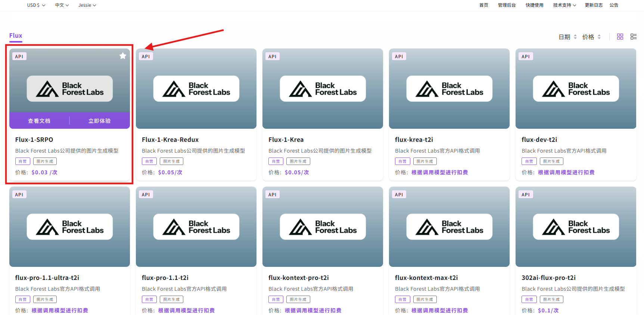This screenshot has height=315, width=644.
Task: Click the Flux-1-Krea title
Action: (286, 140)
